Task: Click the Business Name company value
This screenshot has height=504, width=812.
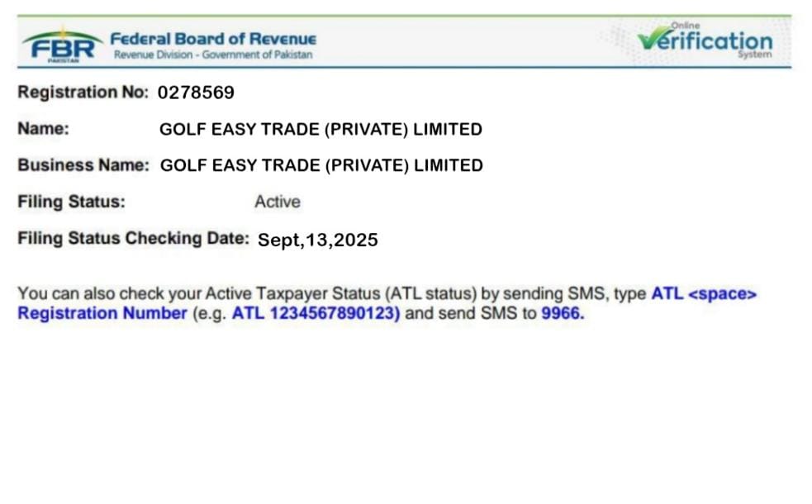Action: coord(321,166)
